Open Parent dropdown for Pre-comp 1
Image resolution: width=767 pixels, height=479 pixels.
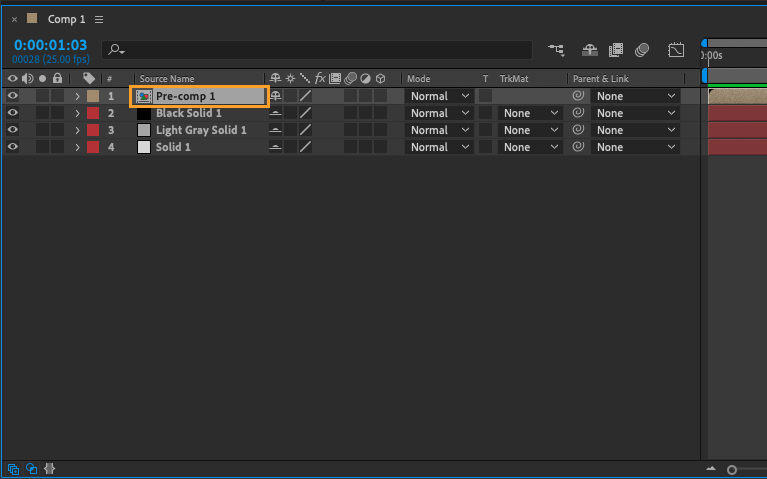(635, 96)
